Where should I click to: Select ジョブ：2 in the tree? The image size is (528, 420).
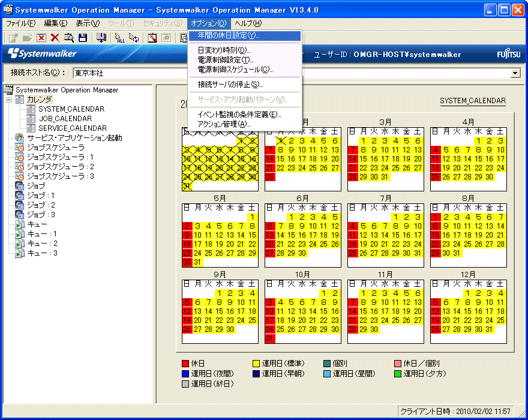click(x=41, y=205)
